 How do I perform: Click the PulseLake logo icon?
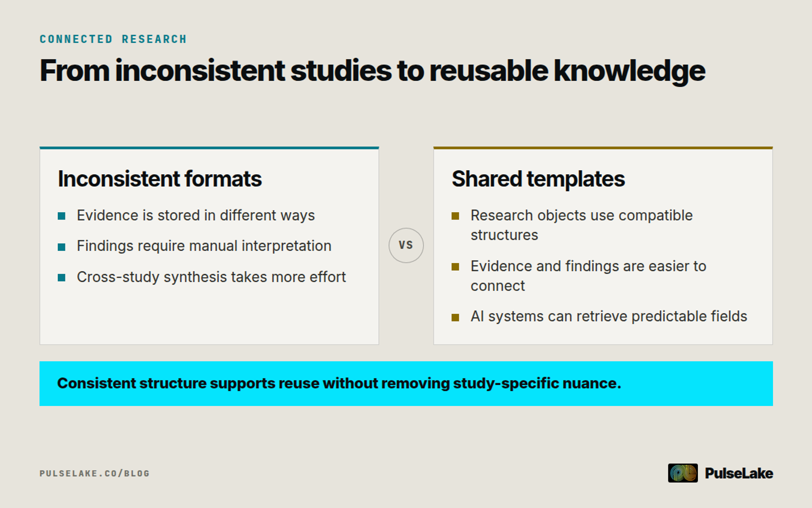[x=683, y=473]
